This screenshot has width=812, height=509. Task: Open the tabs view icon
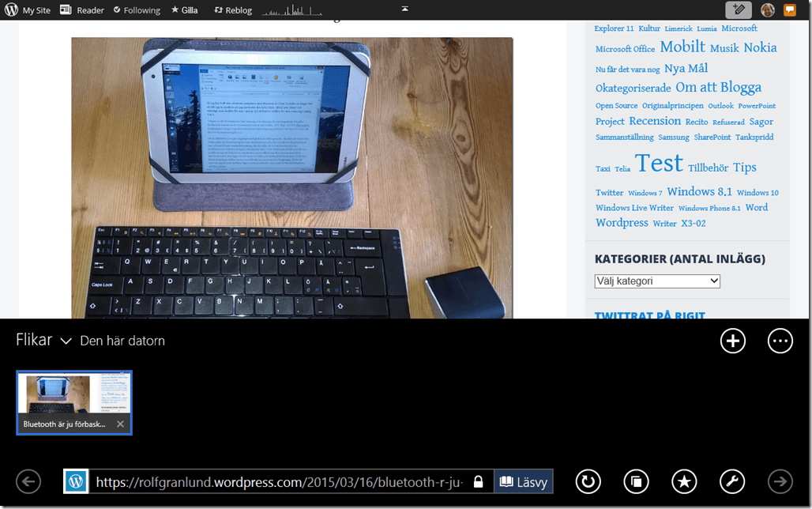click(x=636, y=481)
